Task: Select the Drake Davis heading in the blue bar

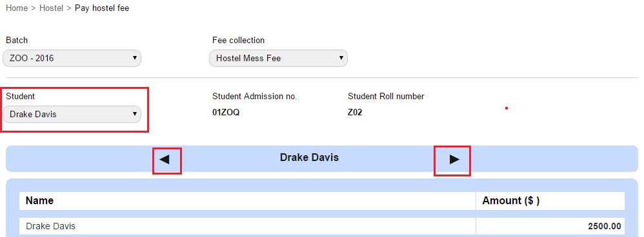Action: [x=309, y=157]
